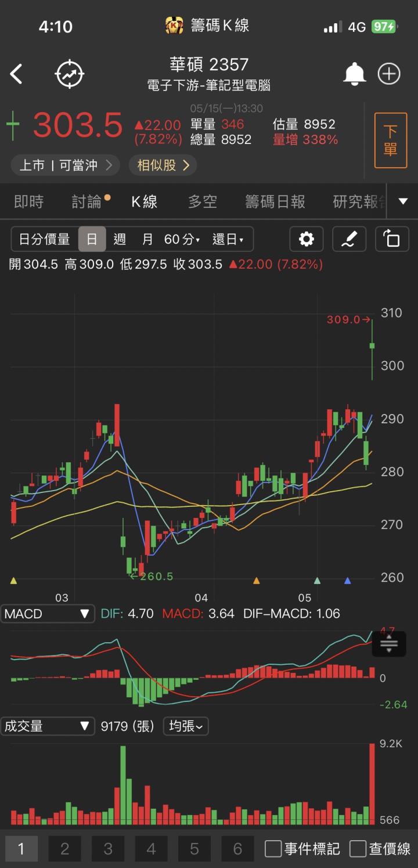The height and width of the screenshot is (868, 418).
Task: Add stock with the plus circle icon
Action: point(389,74)
